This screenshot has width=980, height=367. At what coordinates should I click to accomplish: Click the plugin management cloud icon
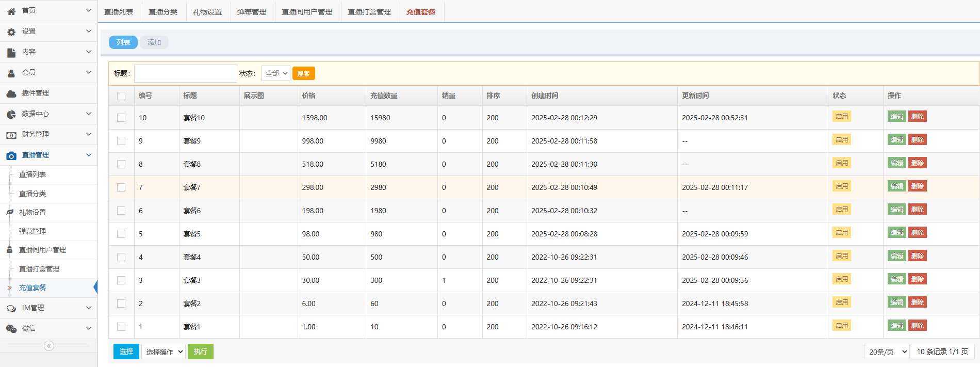(x=11, y=93)
